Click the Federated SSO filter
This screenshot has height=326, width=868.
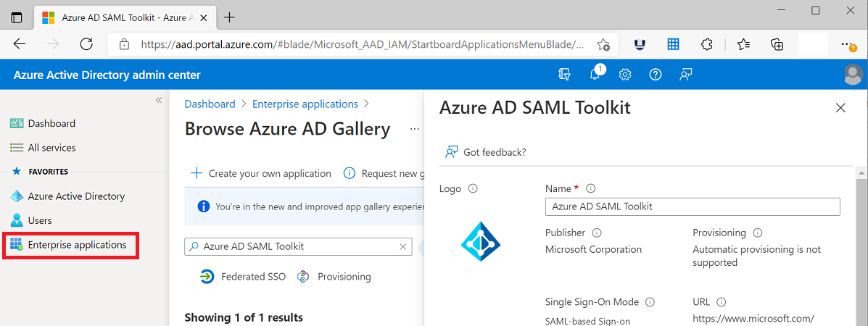coord(242,277)
